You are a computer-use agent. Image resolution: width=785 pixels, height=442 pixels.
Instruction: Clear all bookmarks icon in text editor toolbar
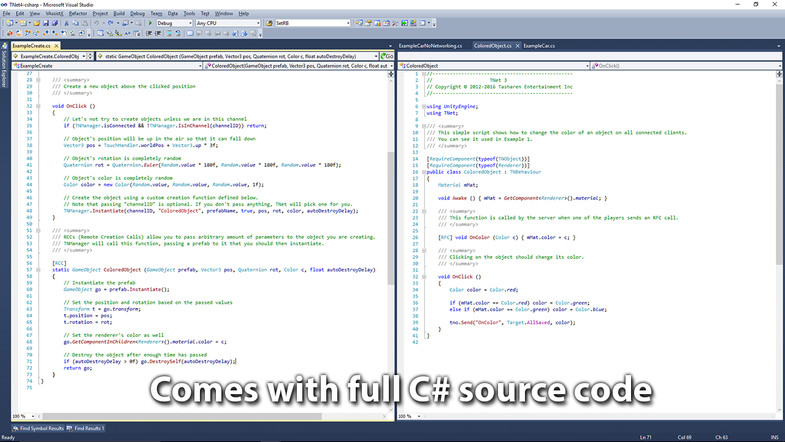click(253, 34)
